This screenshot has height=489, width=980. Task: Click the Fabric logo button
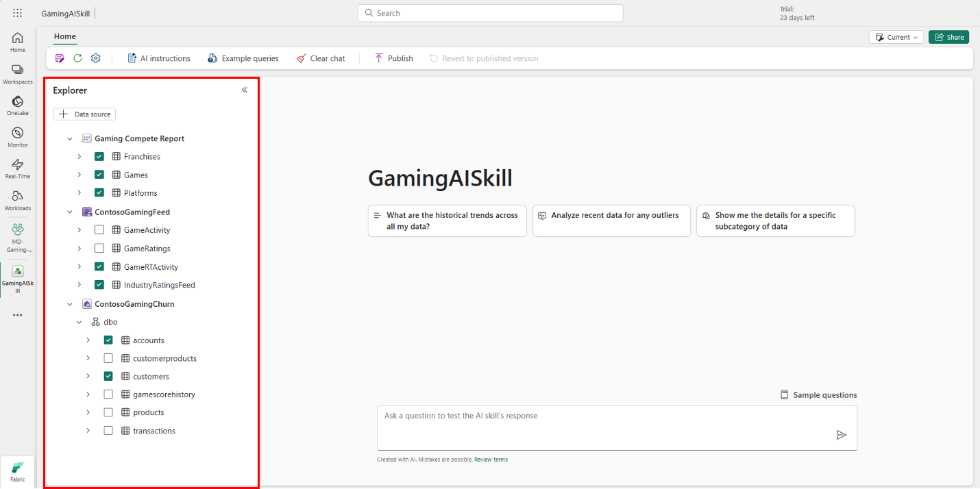(18, 472)
